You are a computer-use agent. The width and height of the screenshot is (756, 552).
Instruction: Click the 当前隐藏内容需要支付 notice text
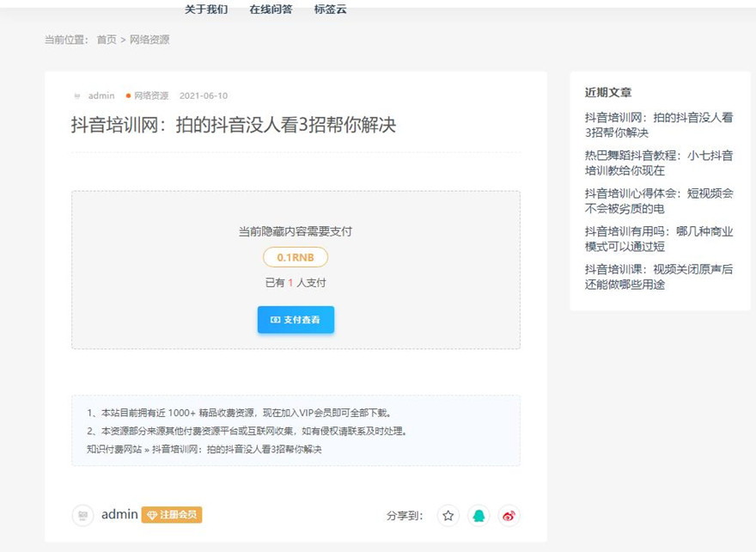tap(296, 231)
